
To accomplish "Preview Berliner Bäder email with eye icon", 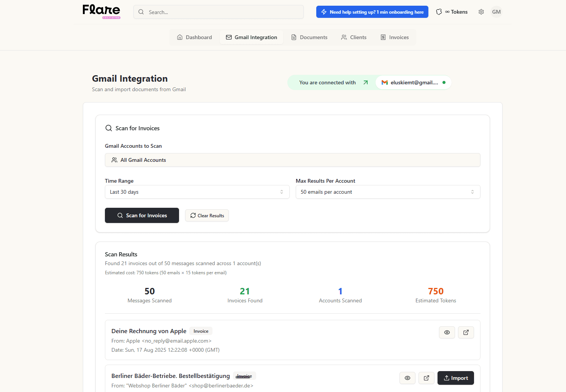I will click(x=407, y=378).
